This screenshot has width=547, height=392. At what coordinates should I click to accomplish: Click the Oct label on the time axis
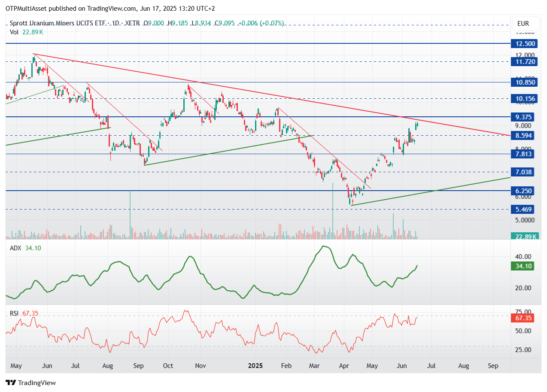(x=168, y=366)
